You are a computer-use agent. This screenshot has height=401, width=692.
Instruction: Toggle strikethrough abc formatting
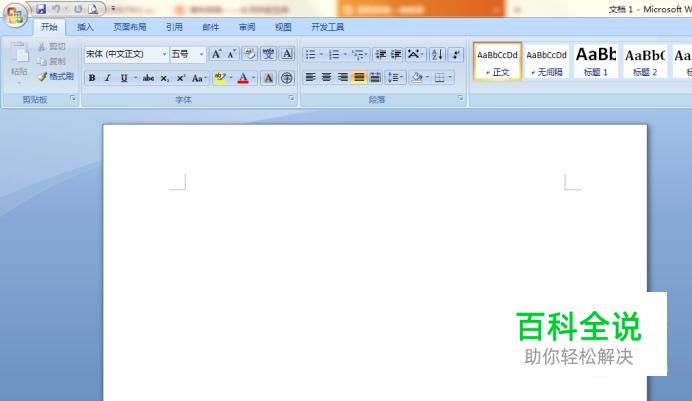pos(148,78)
